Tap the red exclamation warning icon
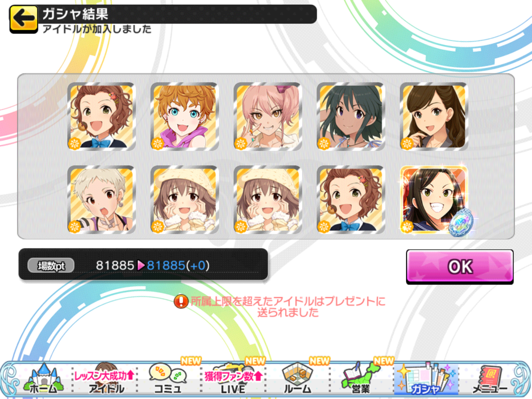This screenshot has width=532, height=399. (x=181, y=301)
